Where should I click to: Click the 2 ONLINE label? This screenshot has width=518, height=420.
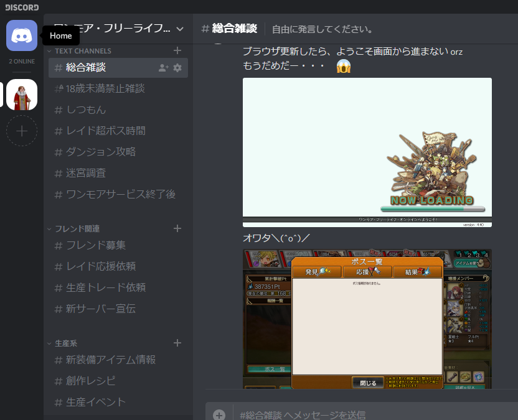(x=22, y=62)
